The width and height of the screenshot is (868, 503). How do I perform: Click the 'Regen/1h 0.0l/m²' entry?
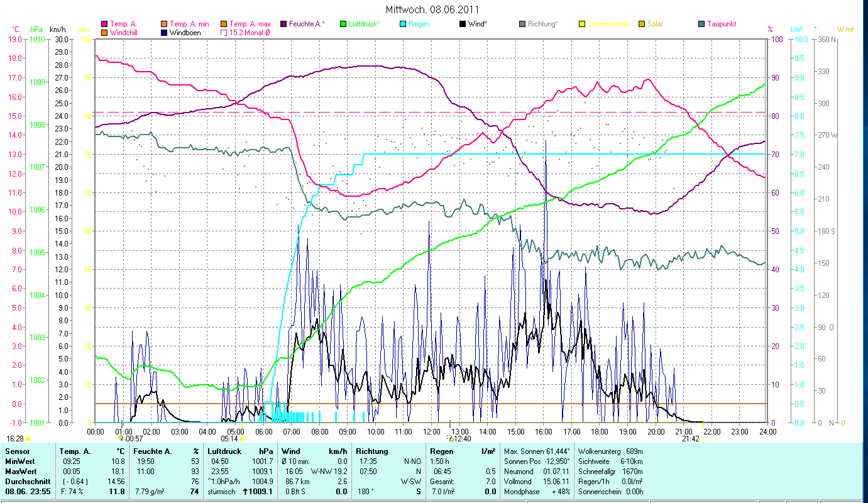[x=610, y=481]
